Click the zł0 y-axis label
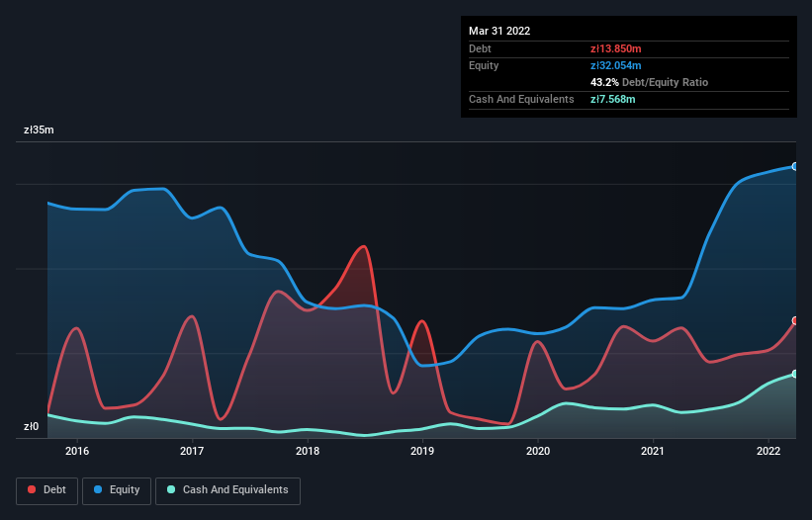 [31, 426]
